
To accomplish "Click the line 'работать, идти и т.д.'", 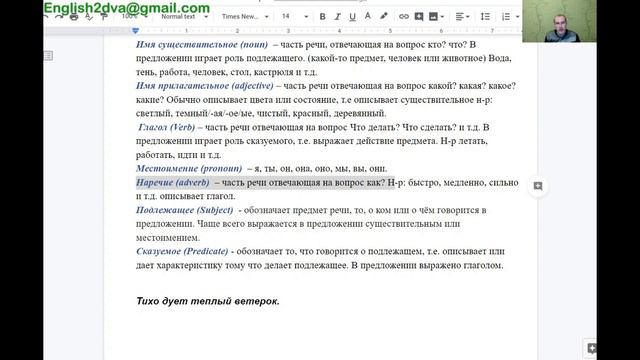I will (178, 155).
